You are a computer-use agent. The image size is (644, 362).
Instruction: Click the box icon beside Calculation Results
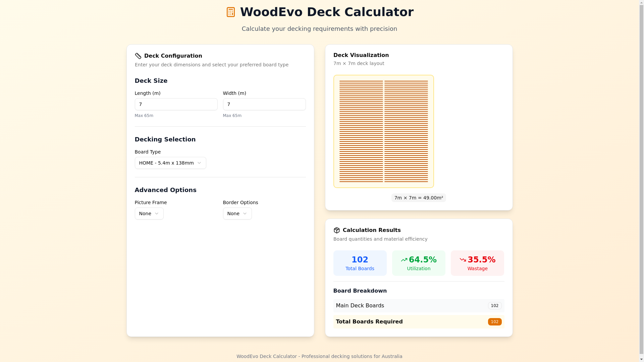point(337,230)
